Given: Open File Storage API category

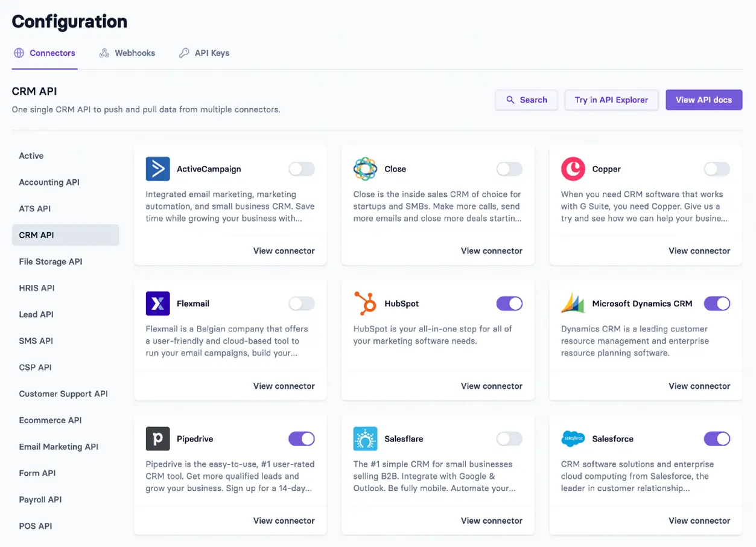Looking at the screenshot, I should (x=65, y=261).
